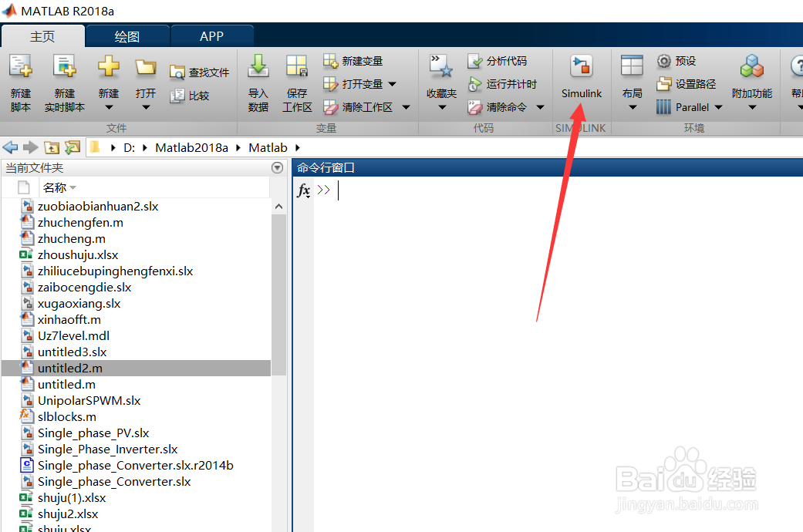
Task: Switch to the Plots (绘图) tab
Action: (127, 36)
